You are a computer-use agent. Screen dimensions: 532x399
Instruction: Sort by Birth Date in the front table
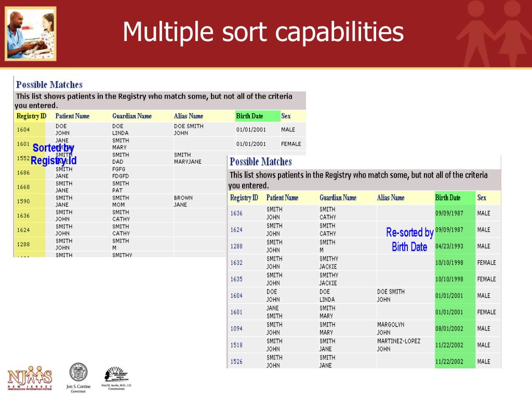coord(448,198)
